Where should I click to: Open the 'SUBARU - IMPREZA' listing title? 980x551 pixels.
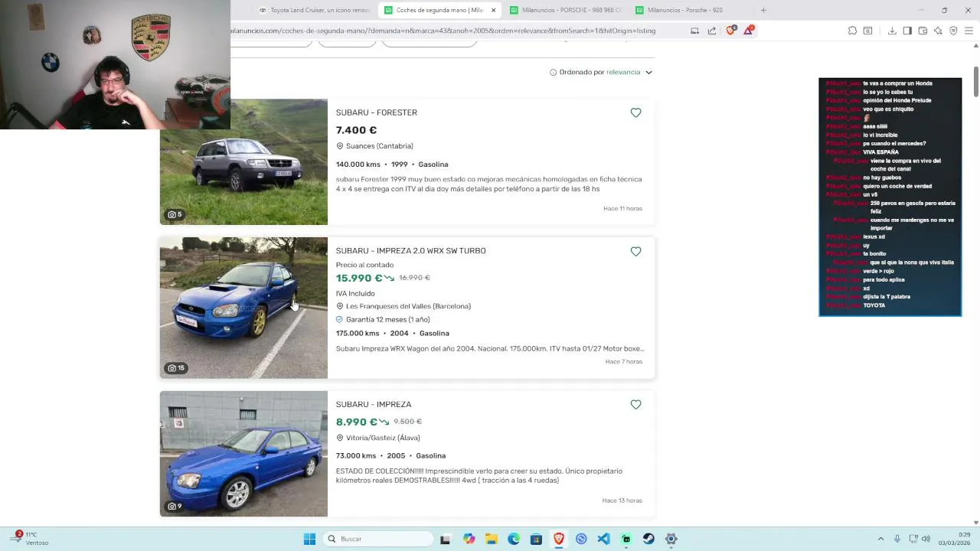(x=374, y=404)
